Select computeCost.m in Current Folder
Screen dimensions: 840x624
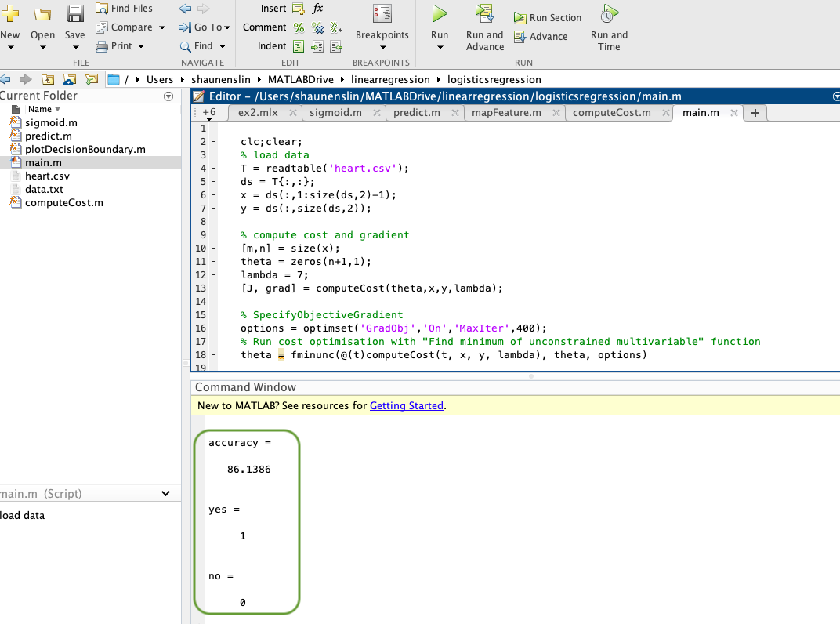click(x=64, y=202)
